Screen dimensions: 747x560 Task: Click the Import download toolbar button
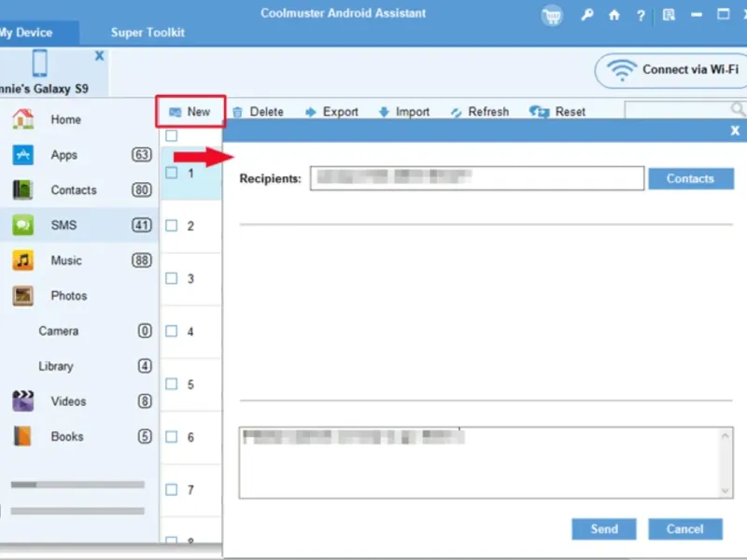click(404, 112)
